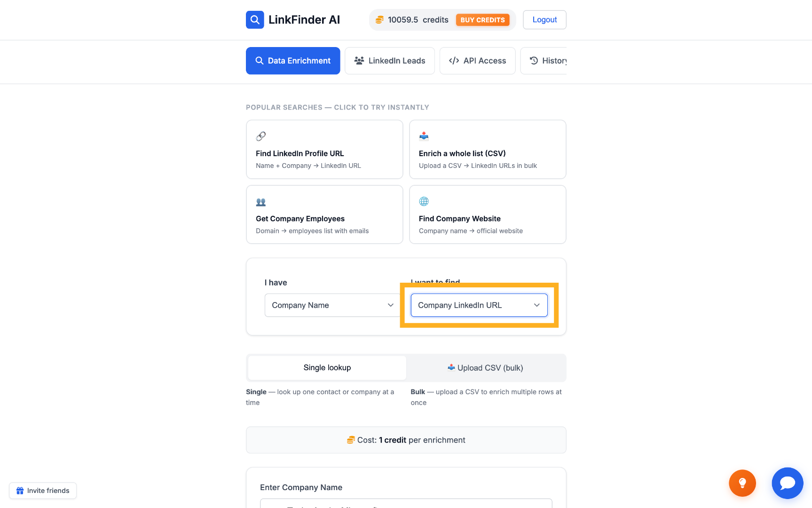Click the LinkFinder AI magnifier logo icon

tap(255, 20)
